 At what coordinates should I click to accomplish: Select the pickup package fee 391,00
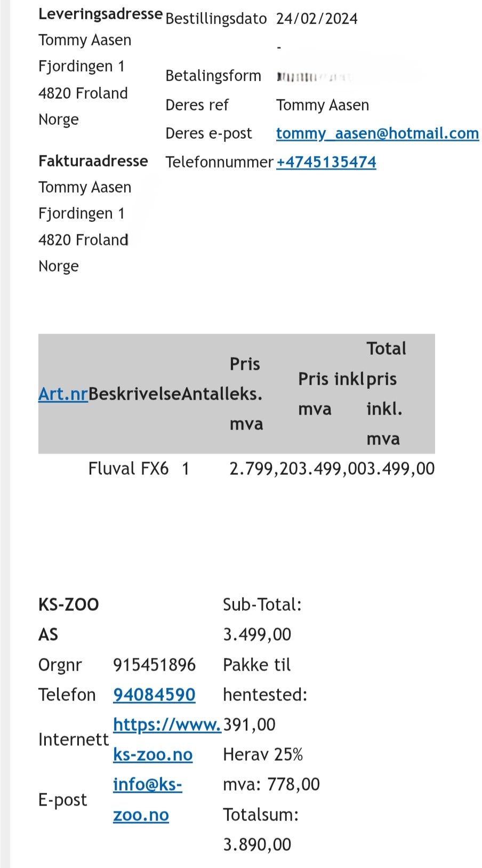249,724
